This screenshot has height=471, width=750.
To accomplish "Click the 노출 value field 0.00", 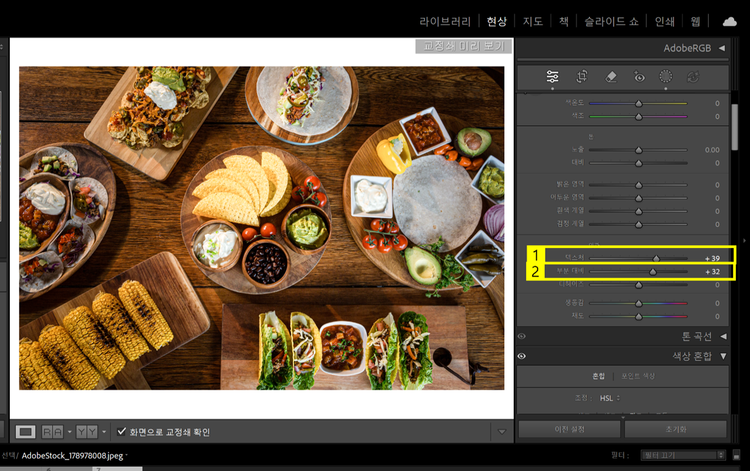I will pyautogui.click(x=712, y=150).
